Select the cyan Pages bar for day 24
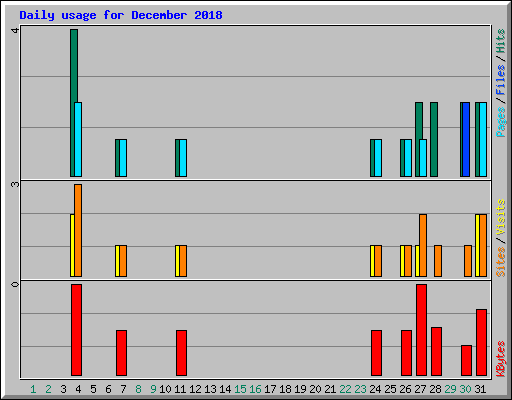 378,158
